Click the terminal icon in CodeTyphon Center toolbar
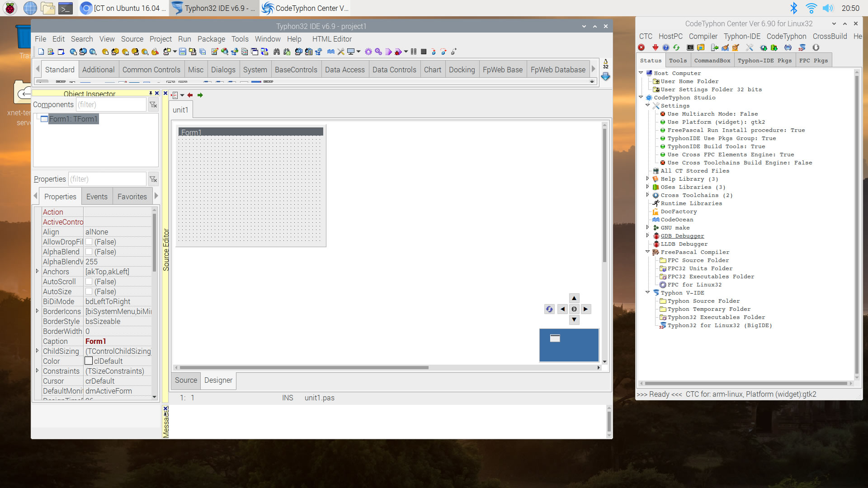 [690, 47]
